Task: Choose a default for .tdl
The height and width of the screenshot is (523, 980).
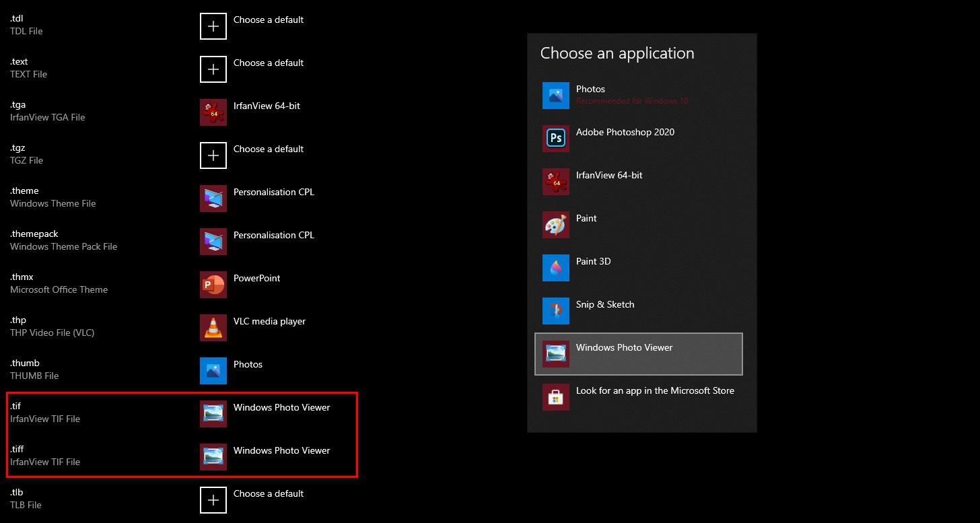Action: pyautogui.click(x=269, y=20)
